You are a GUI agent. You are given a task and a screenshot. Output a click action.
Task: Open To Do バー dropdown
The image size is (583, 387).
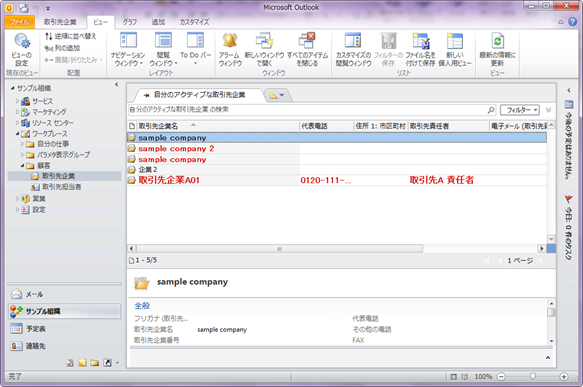(x=196, y=48)
